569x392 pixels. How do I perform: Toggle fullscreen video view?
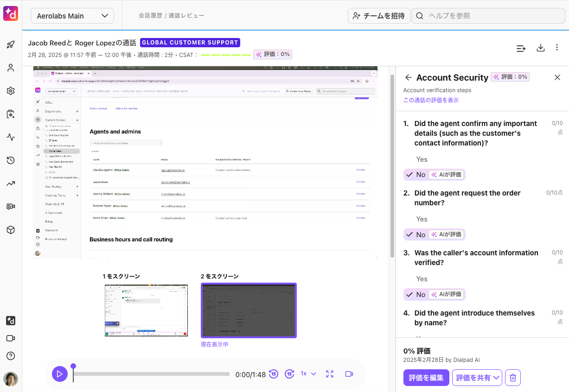(330, 373)
